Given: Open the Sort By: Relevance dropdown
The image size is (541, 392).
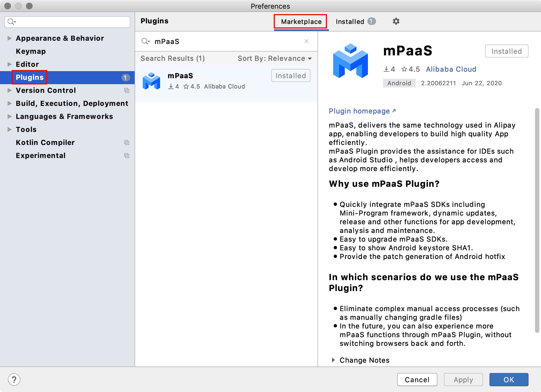Looking at the screenshot, I should [275, 58].
